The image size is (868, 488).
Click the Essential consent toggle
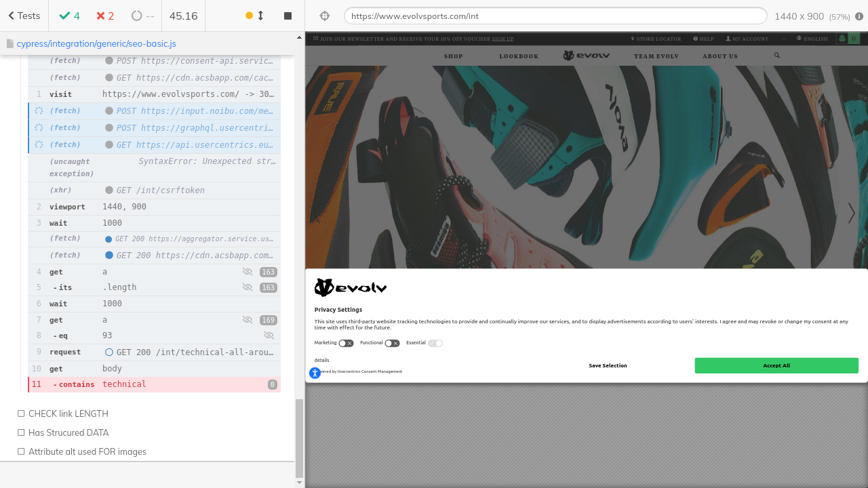click(x=435, y=344)
